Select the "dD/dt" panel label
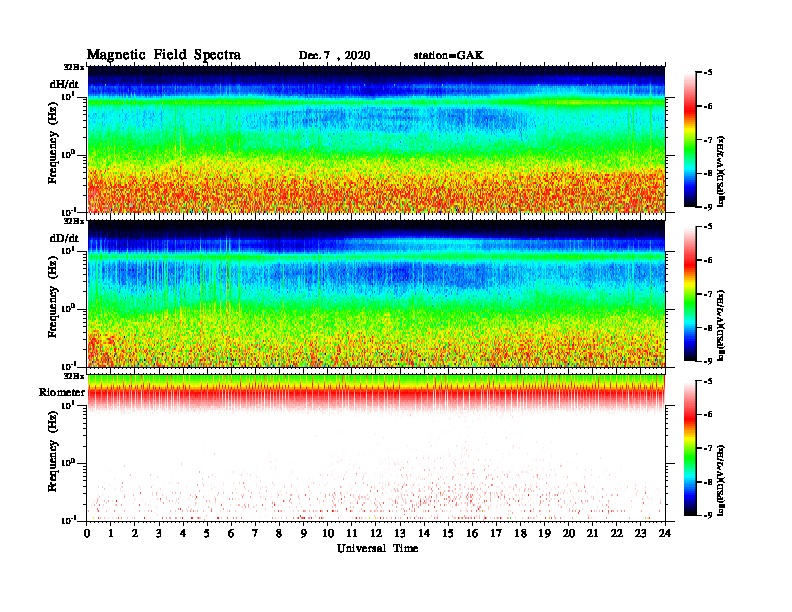This screenshot has width=792, height=612. pos(64,238)
